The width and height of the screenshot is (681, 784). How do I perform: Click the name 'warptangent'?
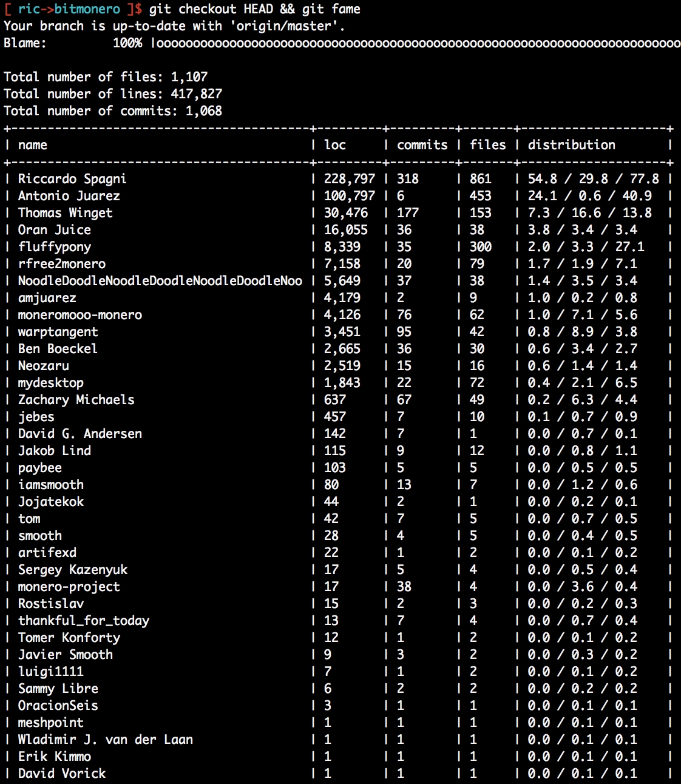(58, 332)
